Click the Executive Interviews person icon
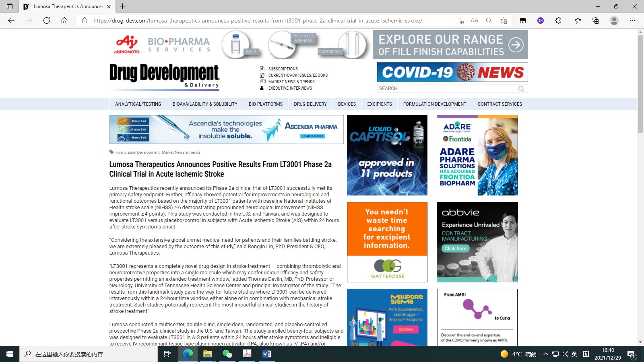 pos(262,88)
